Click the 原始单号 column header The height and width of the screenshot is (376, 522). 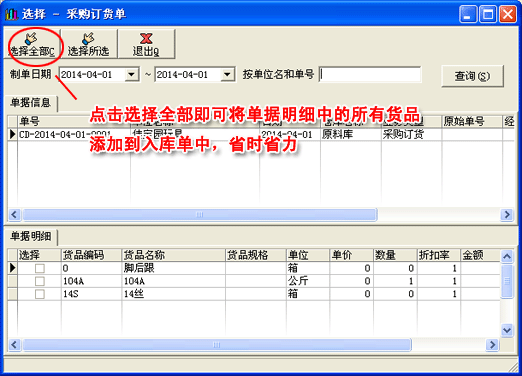[x=472, y=121]
